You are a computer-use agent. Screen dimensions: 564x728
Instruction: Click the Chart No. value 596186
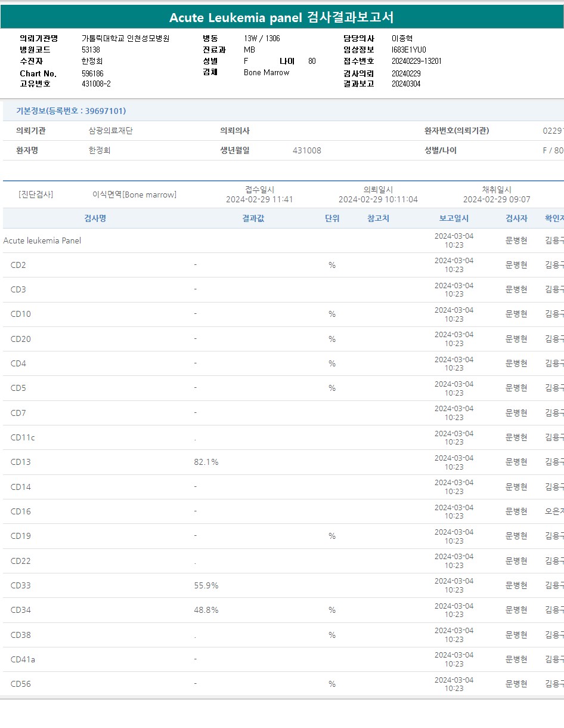(x=92, y=73)
